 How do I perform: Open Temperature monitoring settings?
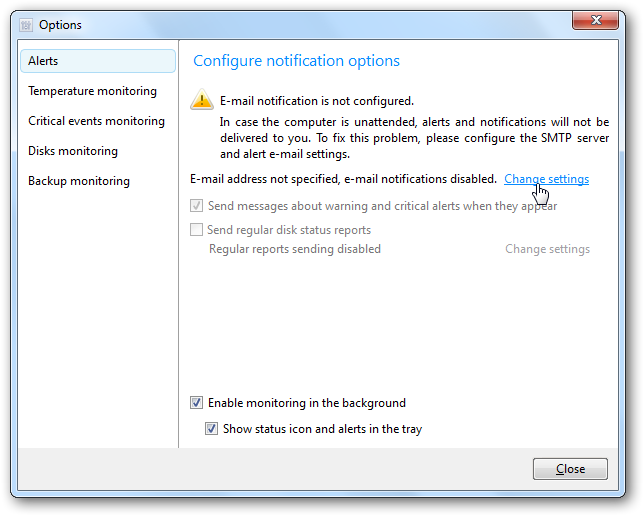92,91
